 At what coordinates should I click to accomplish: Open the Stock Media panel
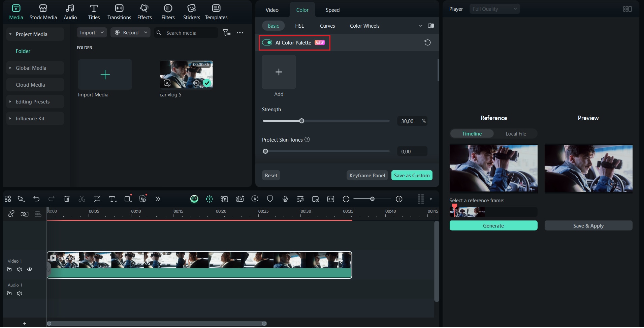pos(43,11)
